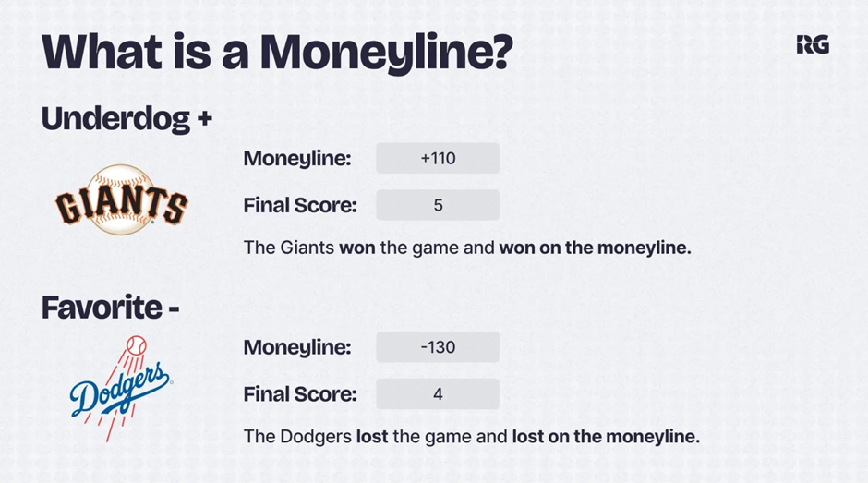Click the Los Angeles Dodgers logo
This screenshot has height=483, width=868.
click(x=121, y=387)
